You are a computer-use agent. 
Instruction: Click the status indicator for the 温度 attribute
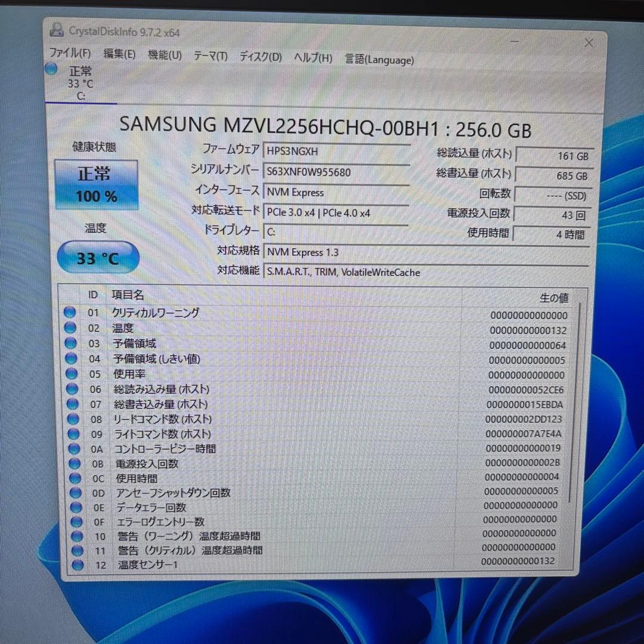[x=70, y=328]
